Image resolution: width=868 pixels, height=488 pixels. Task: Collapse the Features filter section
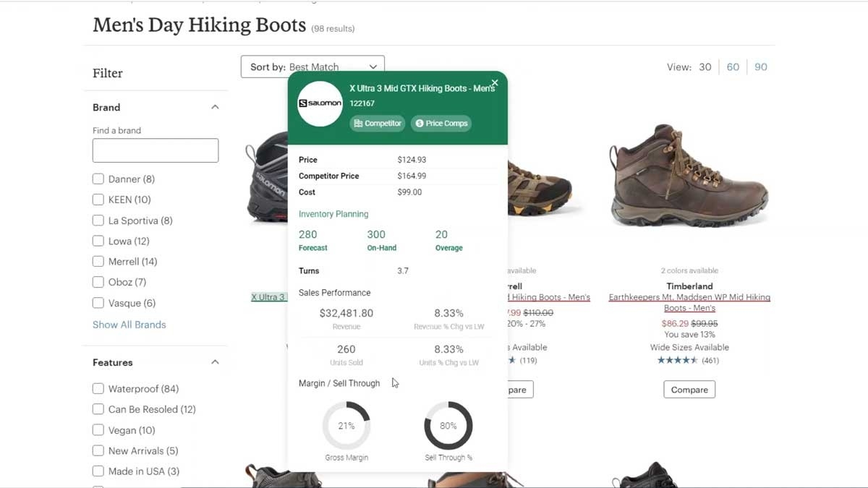215,361
